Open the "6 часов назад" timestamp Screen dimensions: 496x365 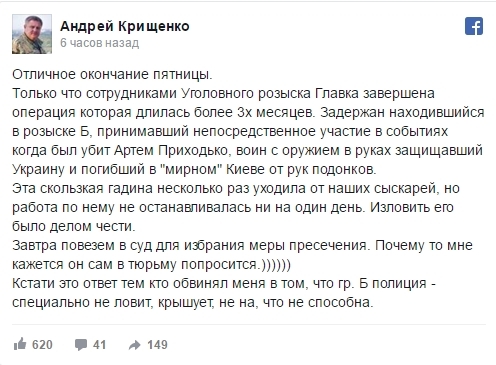tap(99, 43)
